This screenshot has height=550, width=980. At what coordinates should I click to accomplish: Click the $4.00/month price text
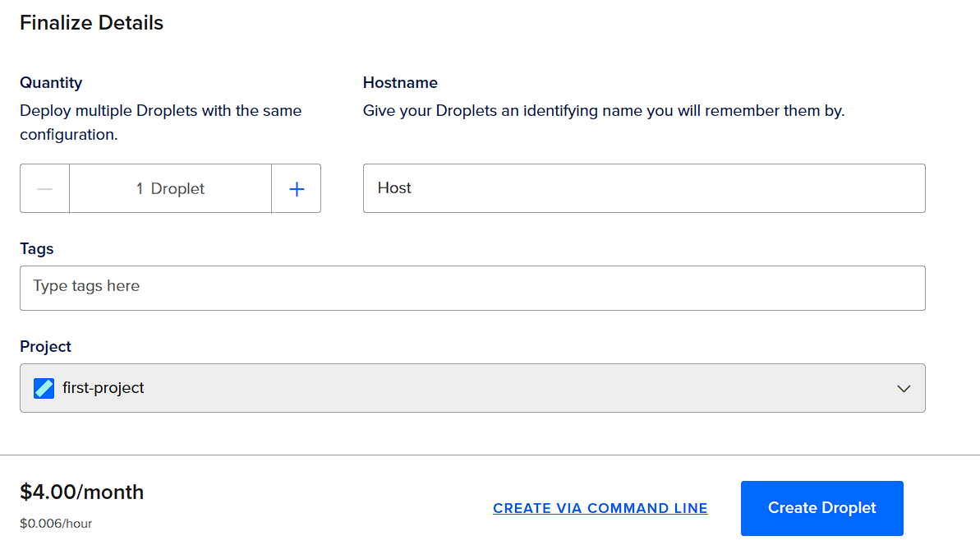point(82,492)
